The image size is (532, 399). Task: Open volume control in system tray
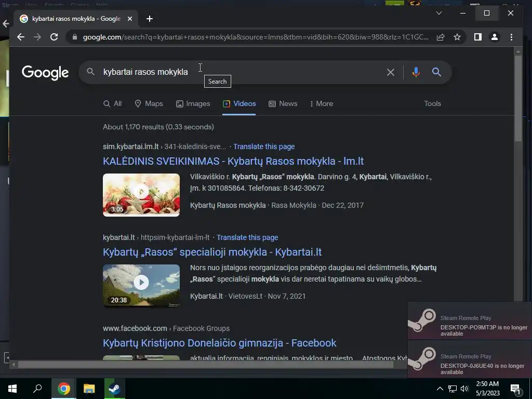coord(464,389)
